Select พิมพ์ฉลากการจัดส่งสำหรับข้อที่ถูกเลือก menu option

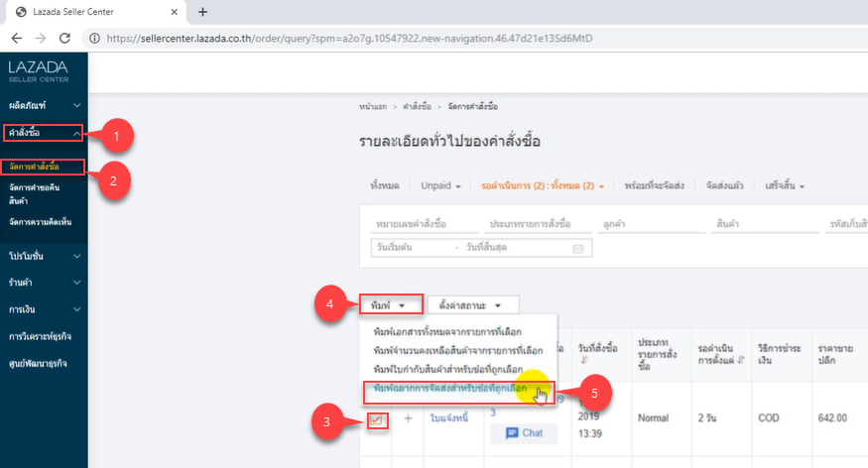(x=457, y=388)
